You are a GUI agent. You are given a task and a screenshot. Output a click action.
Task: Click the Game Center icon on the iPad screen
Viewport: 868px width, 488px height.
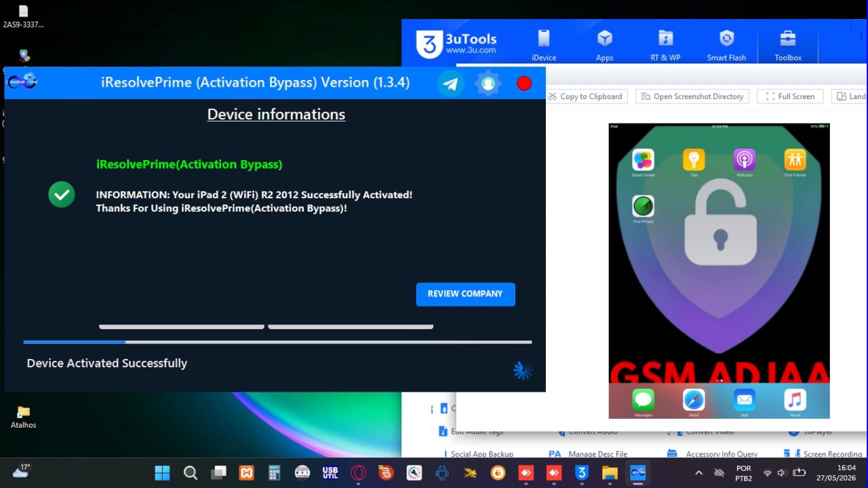coord(643,160)
